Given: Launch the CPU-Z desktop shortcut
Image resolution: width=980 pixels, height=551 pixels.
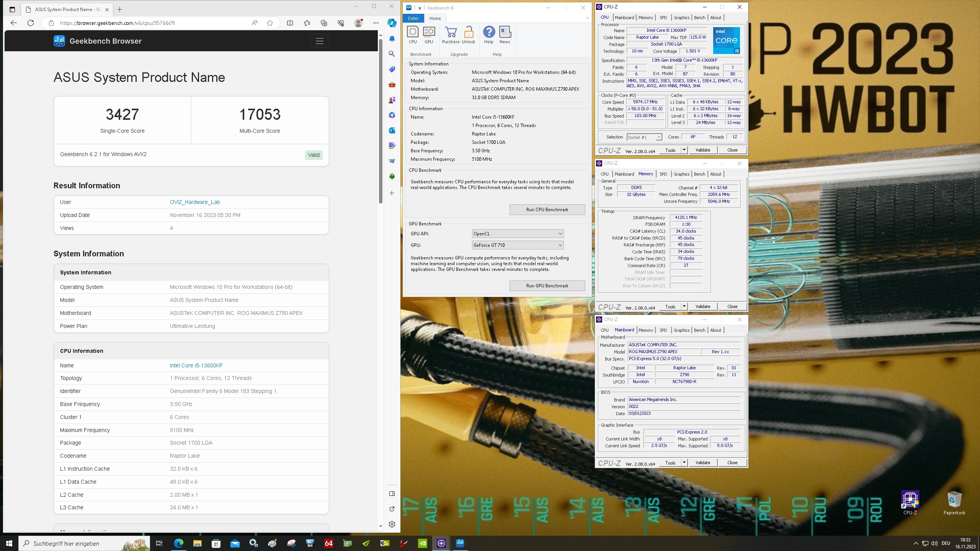Looking at the screenshot, I should (910, 503).
